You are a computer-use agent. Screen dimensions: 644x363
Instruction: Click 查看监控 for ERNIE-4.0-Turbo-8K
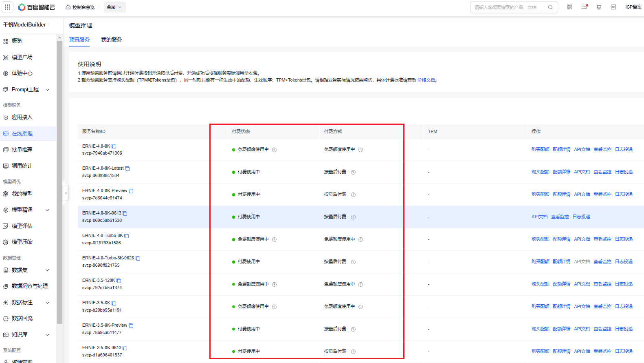click(x=602, y=239)
